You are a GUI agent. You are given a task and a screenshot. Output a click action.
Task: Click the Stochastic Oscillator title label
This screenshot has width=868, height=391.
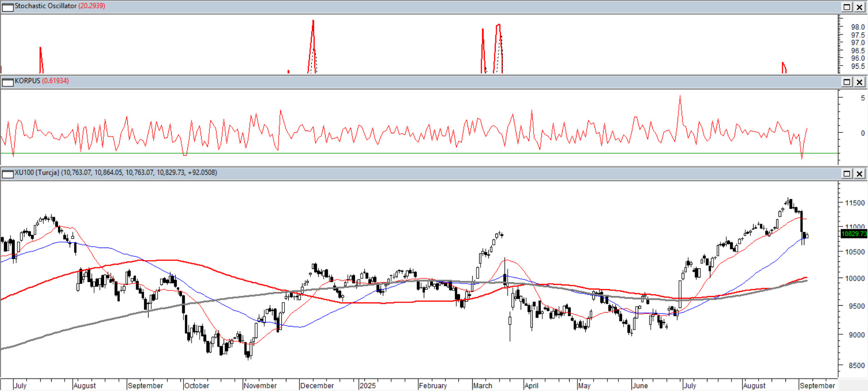(45, 6)
